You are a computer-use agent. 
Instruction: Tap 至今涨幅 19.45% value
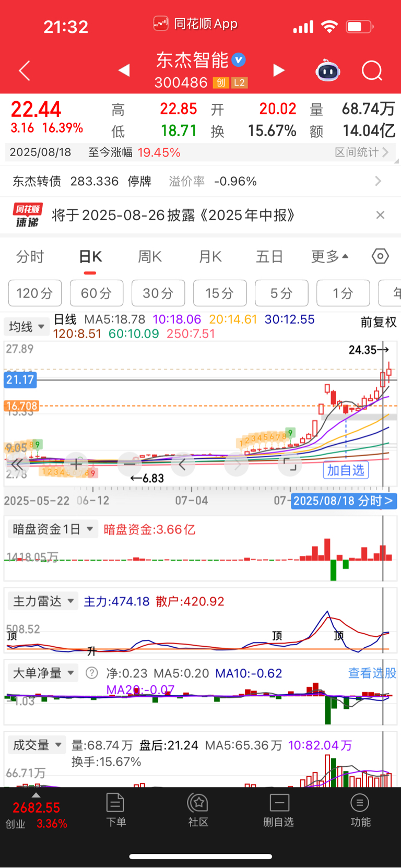pos(159,152)
